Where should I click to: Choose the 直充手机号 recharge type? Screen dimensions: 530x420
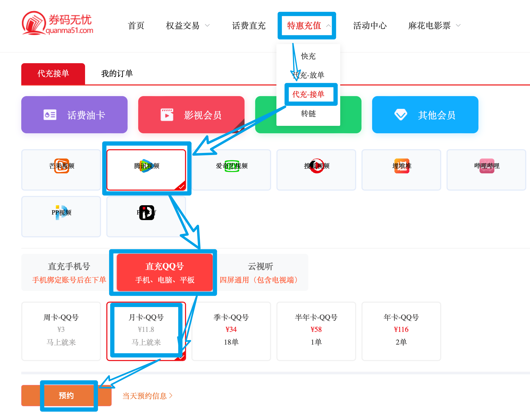click(69, 272)
